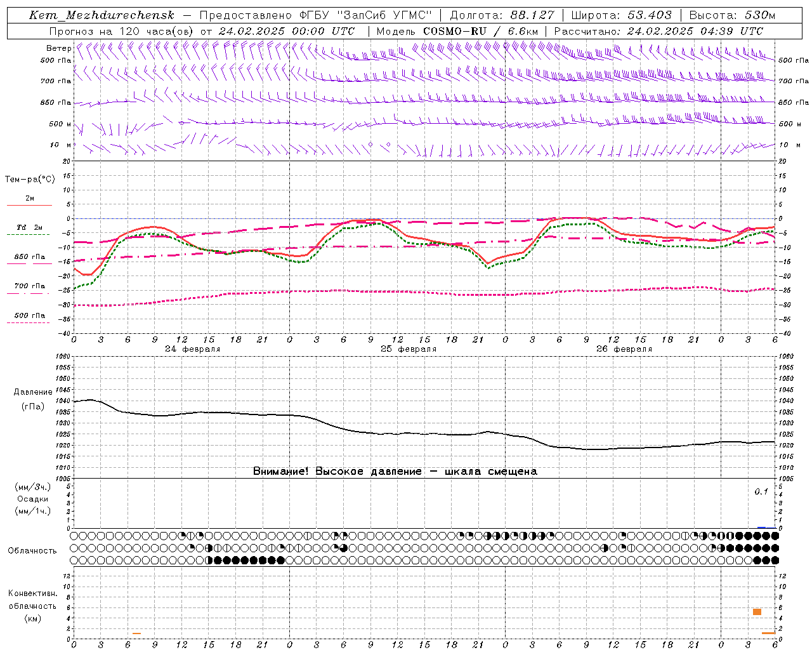Click the "Тем-ра(°C)" axis title
The image size is (812, 650).
click(30, 180)
